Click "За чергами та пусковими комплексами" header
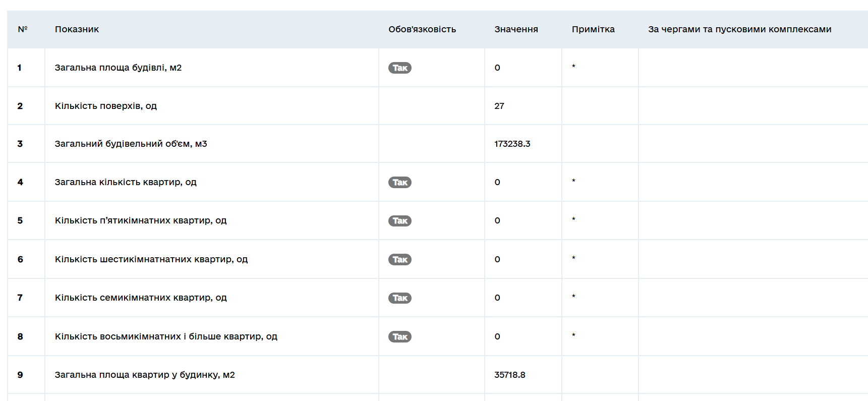Viewport: 868px width, 401px height. pos(739,29)
